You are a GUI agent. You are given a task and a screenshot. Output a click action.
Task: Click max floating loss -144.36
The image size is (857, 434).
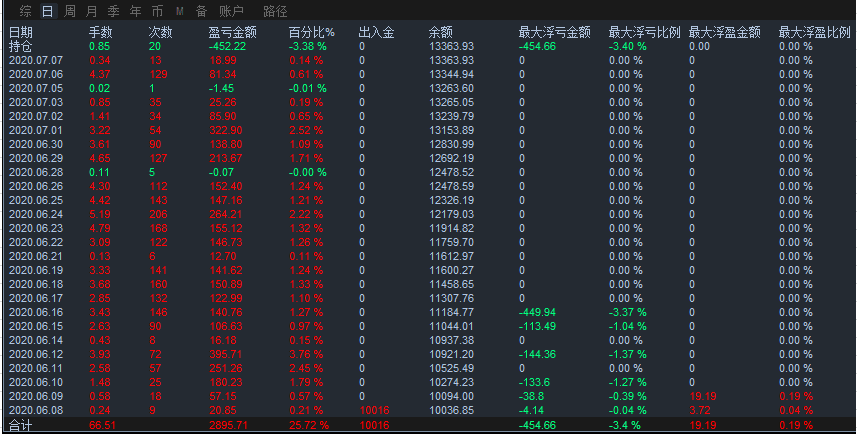(537, 354)
